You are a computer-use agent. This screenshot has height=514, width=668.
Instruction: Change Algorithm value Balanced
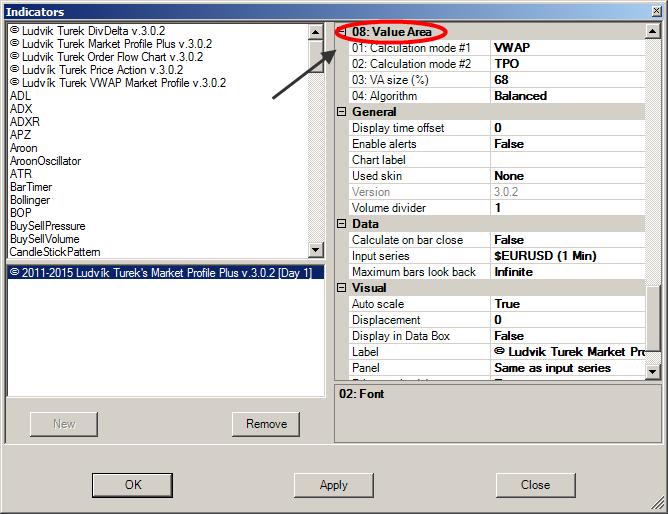568,96
